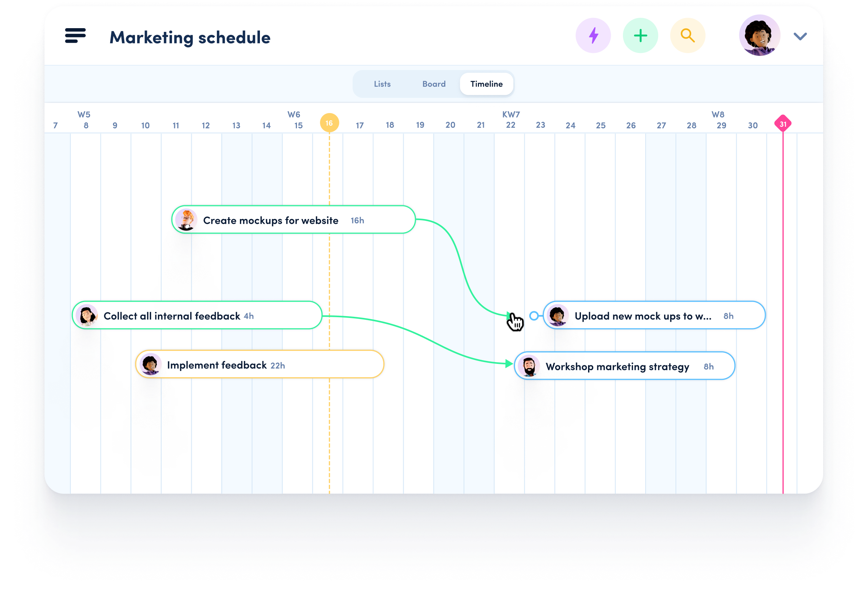Click green arrowhead pointing to Workshop task
The width and height of the screenshot is (868, 594).
pos(509,363)
